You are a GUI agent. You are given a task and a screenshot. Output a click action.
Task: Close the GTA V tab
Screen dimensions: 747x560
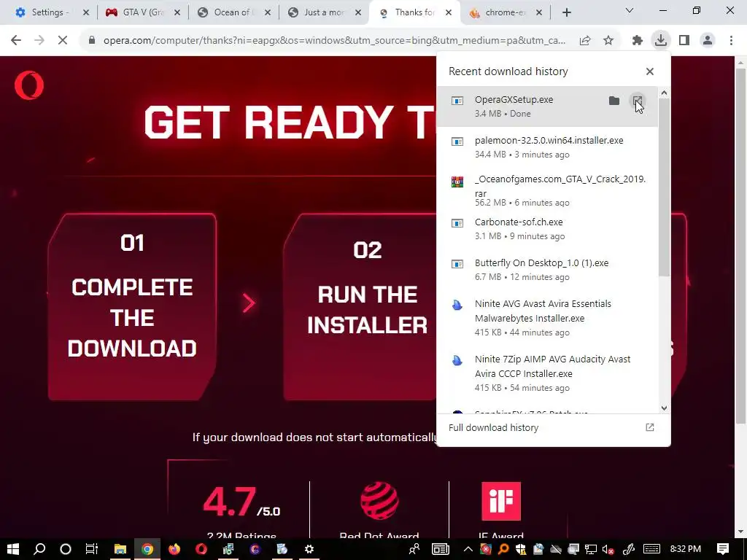tap(177, 13)
